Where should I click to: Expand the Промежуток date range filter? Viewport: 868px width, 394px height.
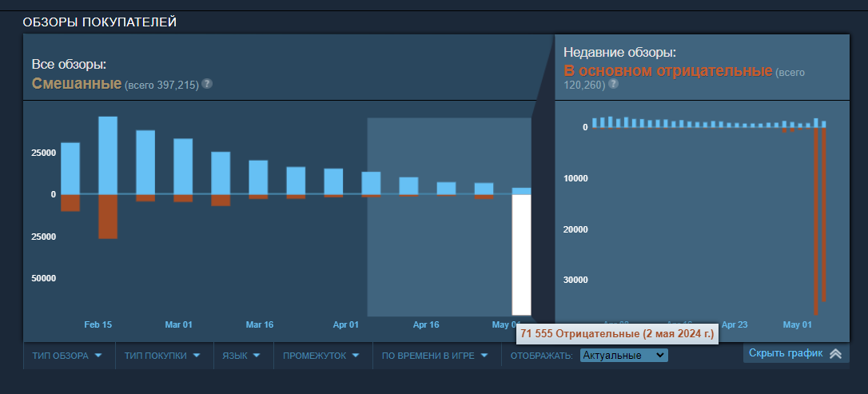click(x=321, y=356)
